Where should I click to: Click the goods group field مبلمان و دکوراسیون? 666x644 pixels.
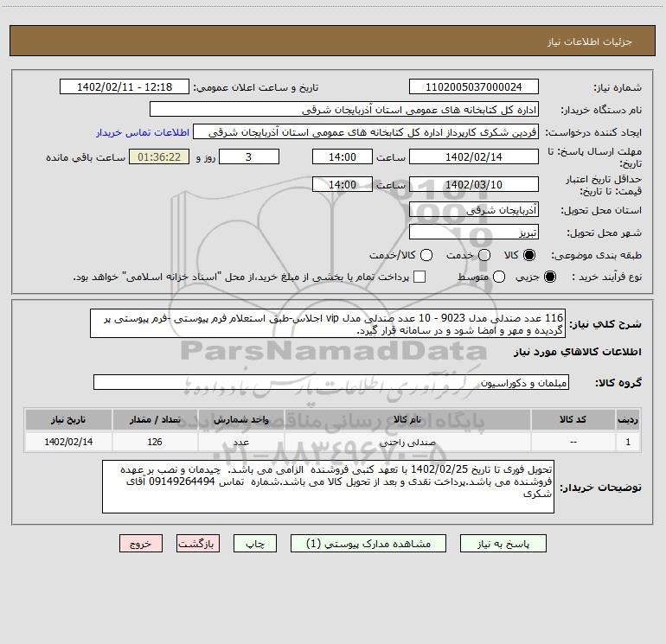[x=331, y=382]
